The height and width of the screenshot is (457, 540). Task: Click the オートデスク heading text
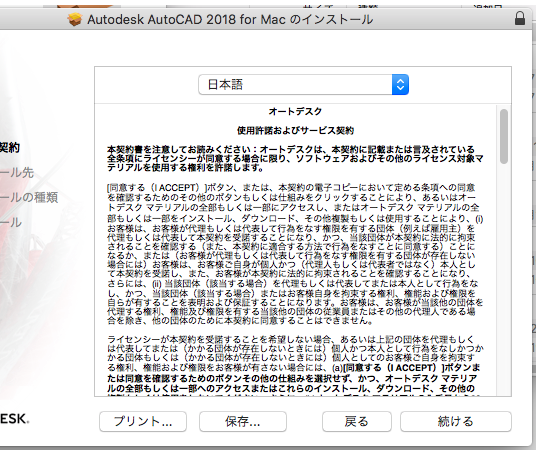pos(295,112)
